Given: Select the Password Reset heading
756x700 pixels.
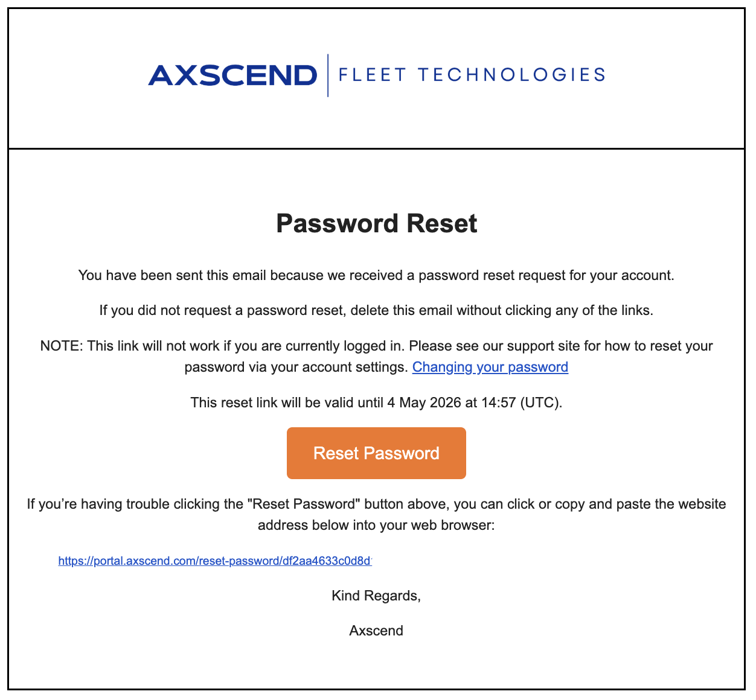Looking at the screenshot, I should (x=377, y=223).
